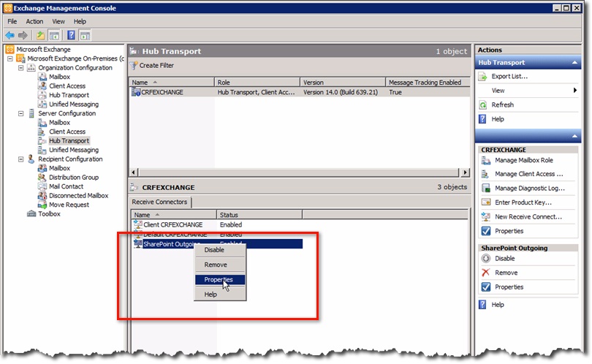592x364 pixels.
Task: Select Unified Messaging under Server Configuration
Action: (x=74, y=150)
